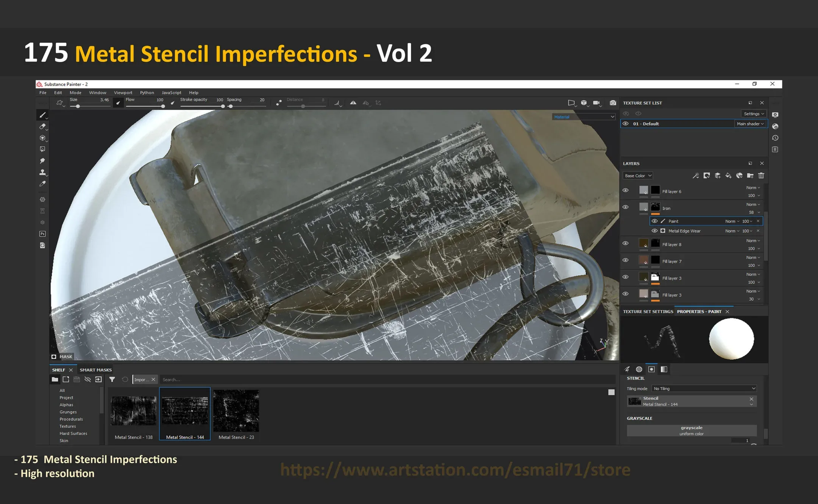
Task: Adjust the Size slider handle
Action: (78, 106)
